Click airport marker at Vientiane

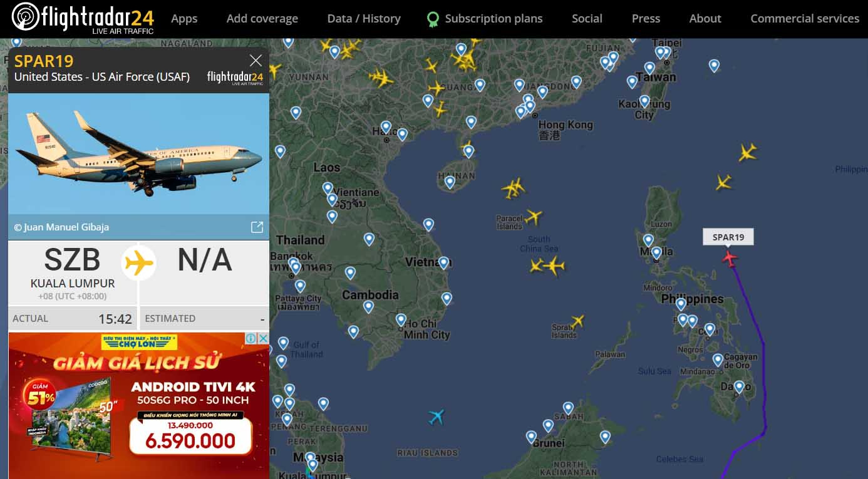(x=332, y=200)
